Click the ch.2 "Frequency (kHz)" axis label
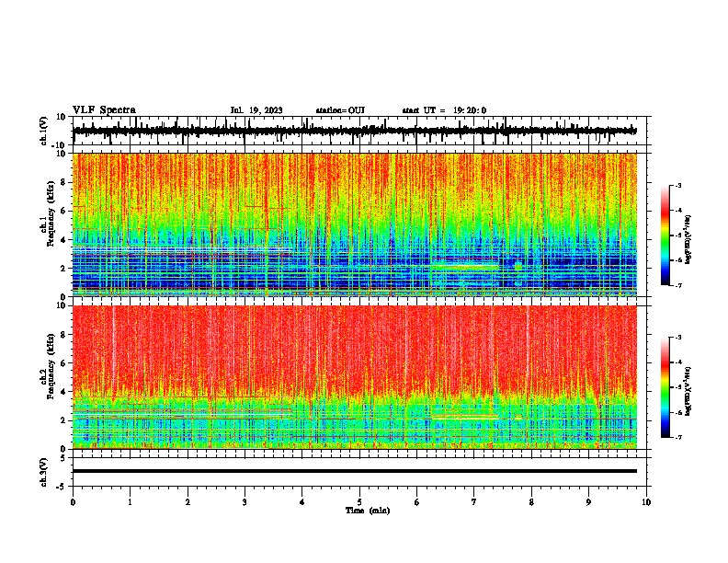 click(x=50, y=366)
